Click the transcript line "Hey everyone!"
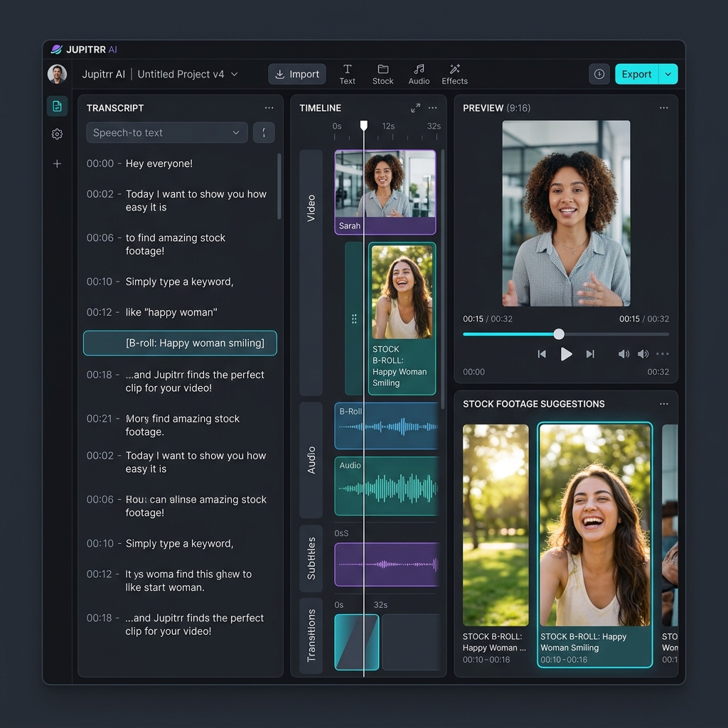This screenshot has height=728, width=728. [159, 164]
